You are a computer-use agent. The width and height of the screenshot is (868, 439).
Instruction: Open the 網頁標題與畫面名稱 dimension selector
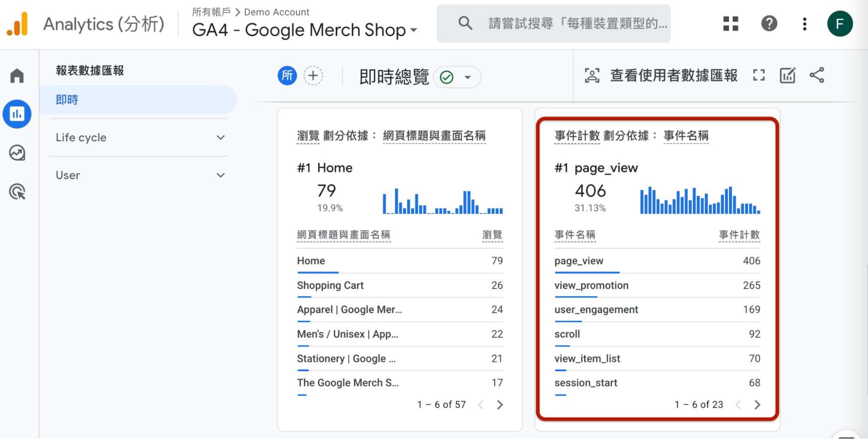[434, 136]
